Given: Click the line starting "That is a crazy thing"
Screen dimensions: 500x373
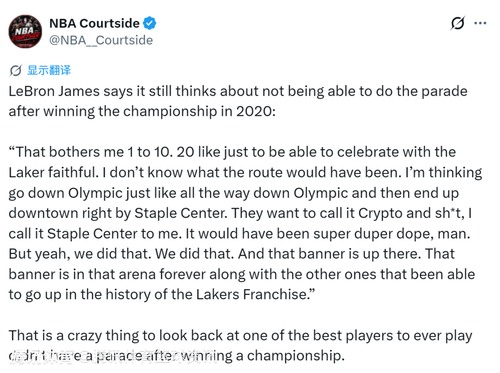Looking at the screenshot, I should point(240,335).
